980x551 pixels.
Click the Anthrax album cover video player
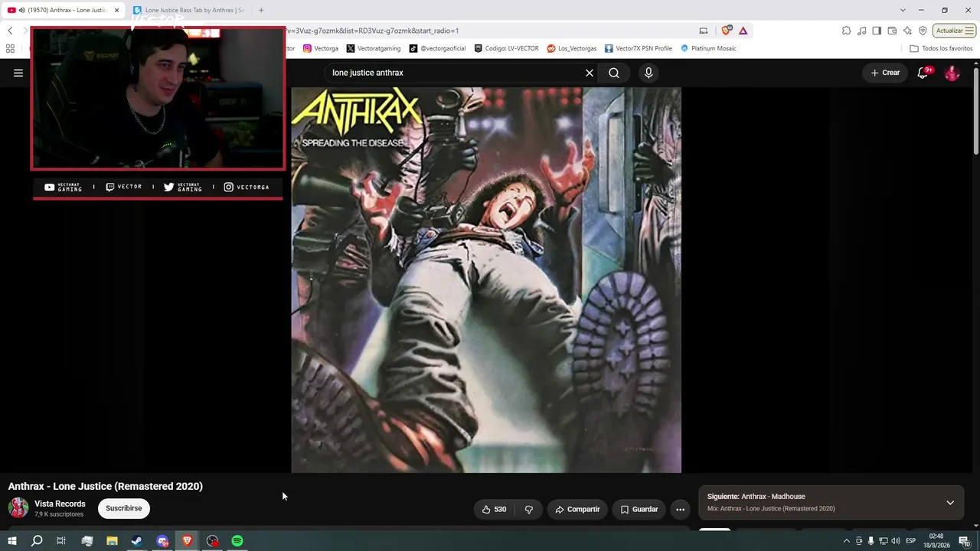(x=486, y=280)
